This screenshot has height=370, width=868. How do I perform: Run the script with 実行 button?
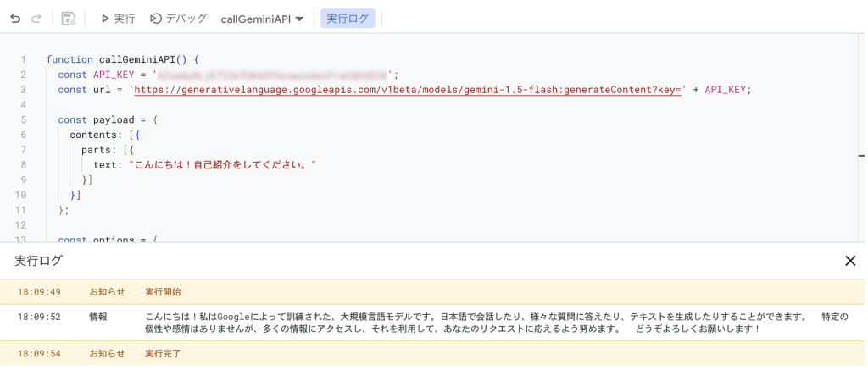pos(117,18)
